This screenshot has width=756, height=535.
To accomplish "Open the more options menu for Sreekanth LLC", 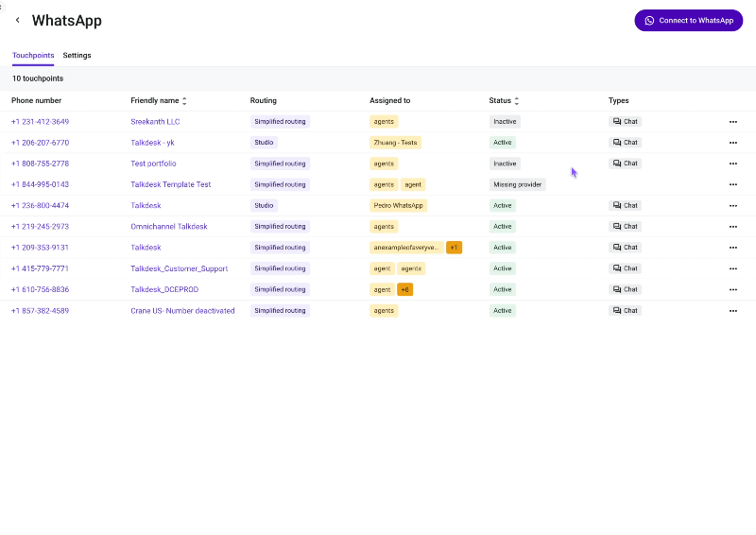I will pyautogui.click(x=733, y=122).
